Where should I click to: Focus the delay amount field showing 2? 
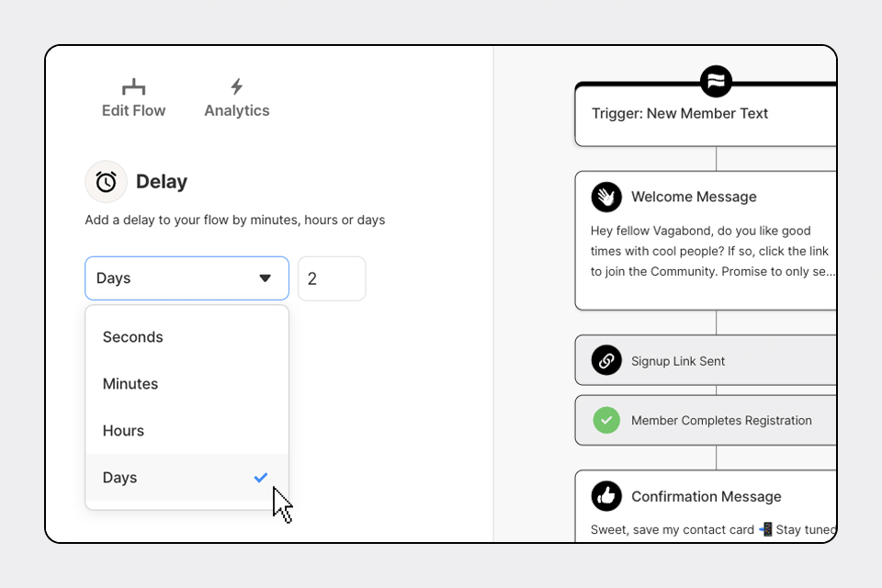(332, 278)
